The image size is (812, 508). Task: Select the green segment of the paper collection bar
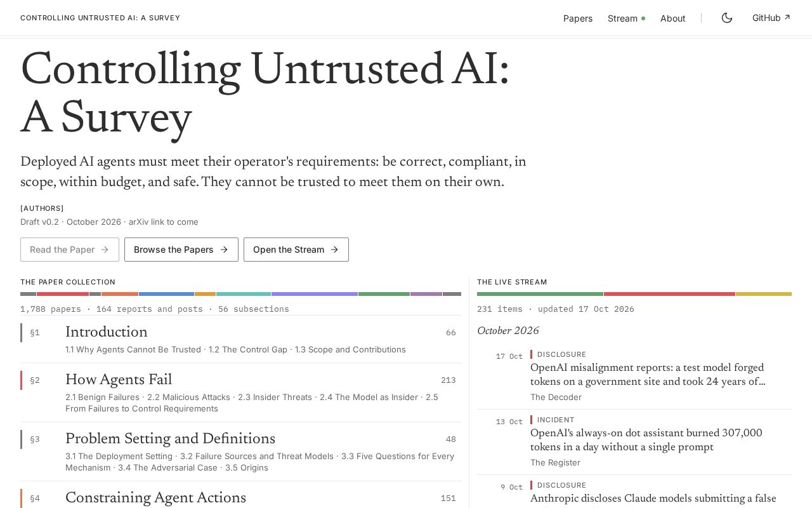384,294
